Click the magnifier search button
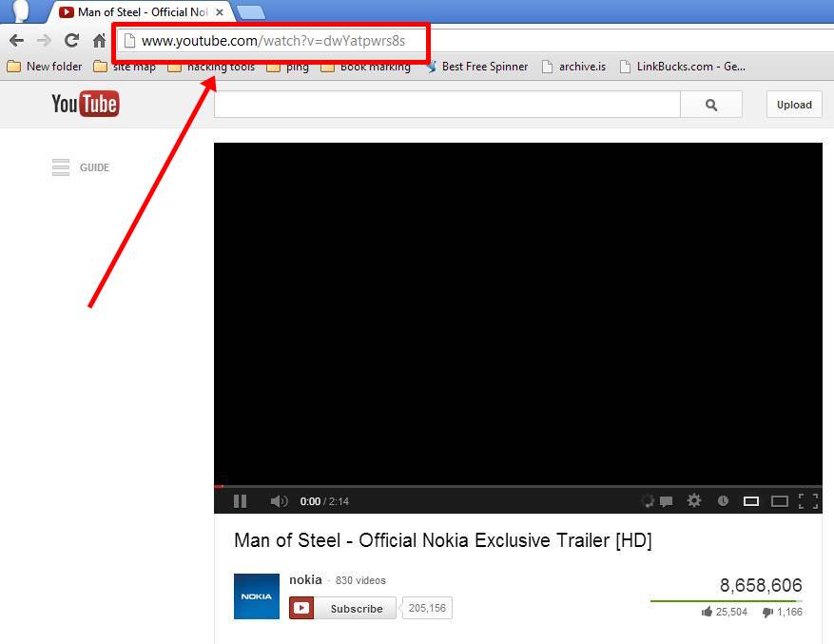The width and height of the screenshot is (834, 644). click(711, 105)
